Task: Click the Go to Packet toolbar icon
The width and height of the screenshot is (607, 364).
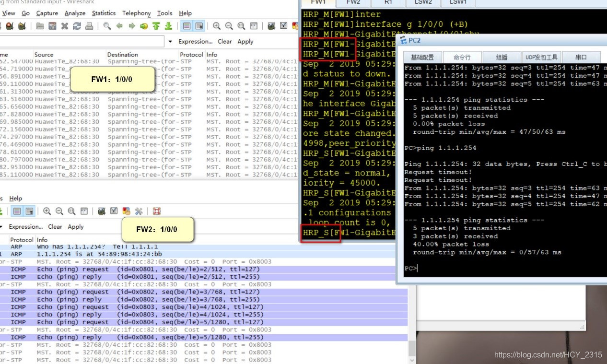Action: [x=144, y=26]
